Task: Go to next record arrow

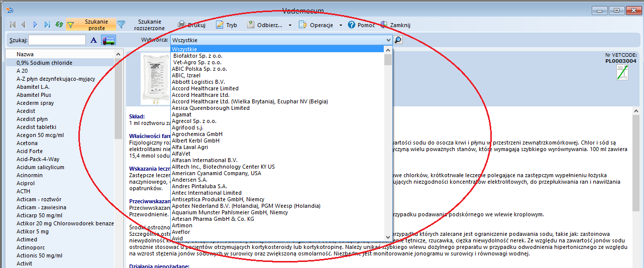Action: (x=35, y=25)
